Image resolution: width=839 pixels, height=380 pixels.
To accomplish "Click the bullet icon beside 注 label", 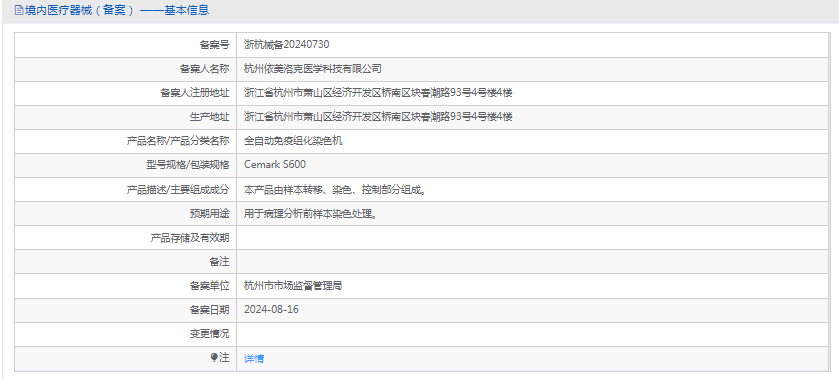I will [214, 358].
